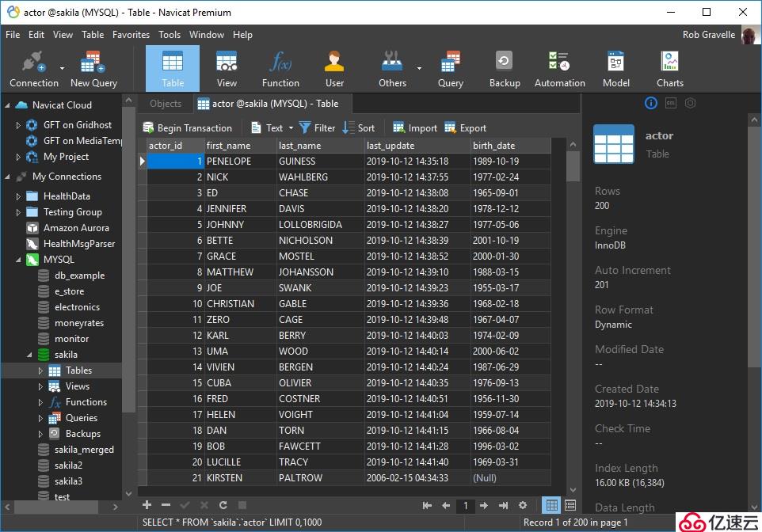Open the File menu
Image resolution: width=762 pixels, height=532 pixels.
(13, 35)
